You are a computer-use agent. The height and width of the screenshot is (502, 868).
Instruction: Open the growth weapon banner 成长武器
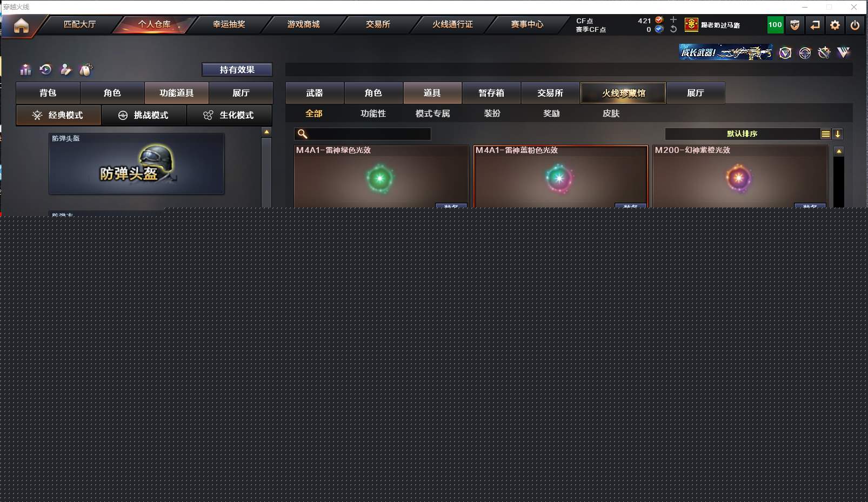coord(725,52)
